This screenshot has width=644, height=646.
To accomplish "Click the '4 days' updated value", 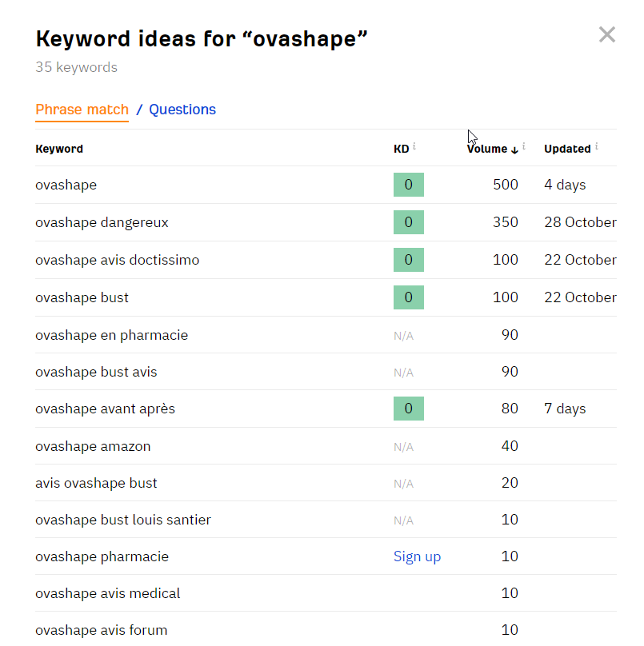I will point(565,185).
